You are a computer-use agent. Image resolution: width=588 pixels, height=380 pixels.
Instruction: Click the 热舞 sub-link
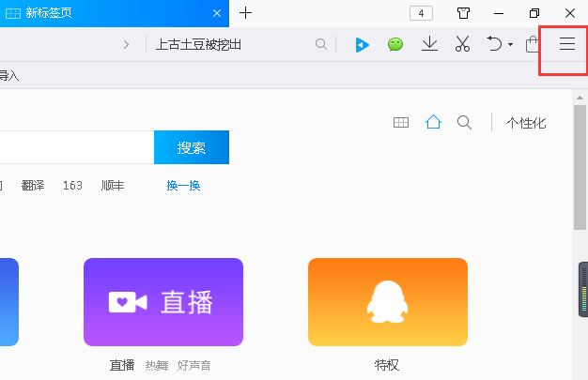[157, 365]
